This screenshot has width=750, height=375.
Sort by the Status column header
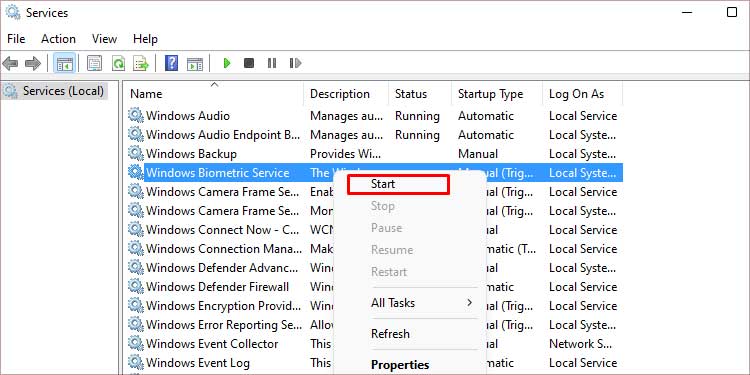(419, 94)
